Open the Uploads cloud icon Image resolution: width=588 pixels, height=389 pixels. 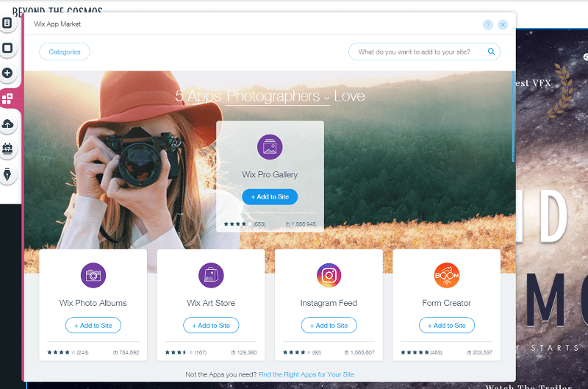(x=7, y=124)
